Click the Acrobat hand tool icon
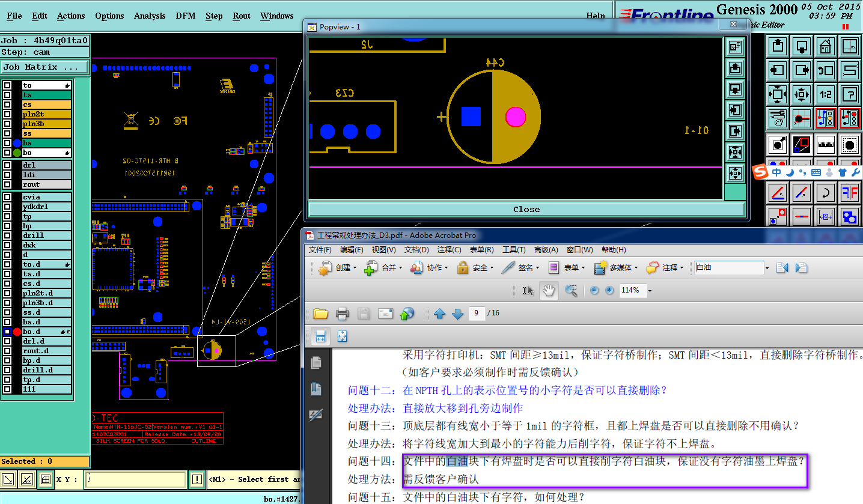The width and height of the screenshot is (863, 504). coord(548,291)
